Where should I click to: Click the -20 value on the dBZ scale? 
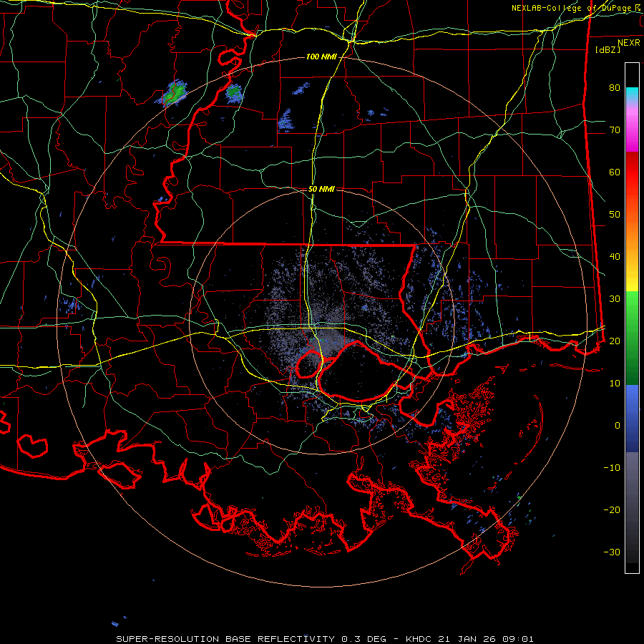tap(612, 509)
